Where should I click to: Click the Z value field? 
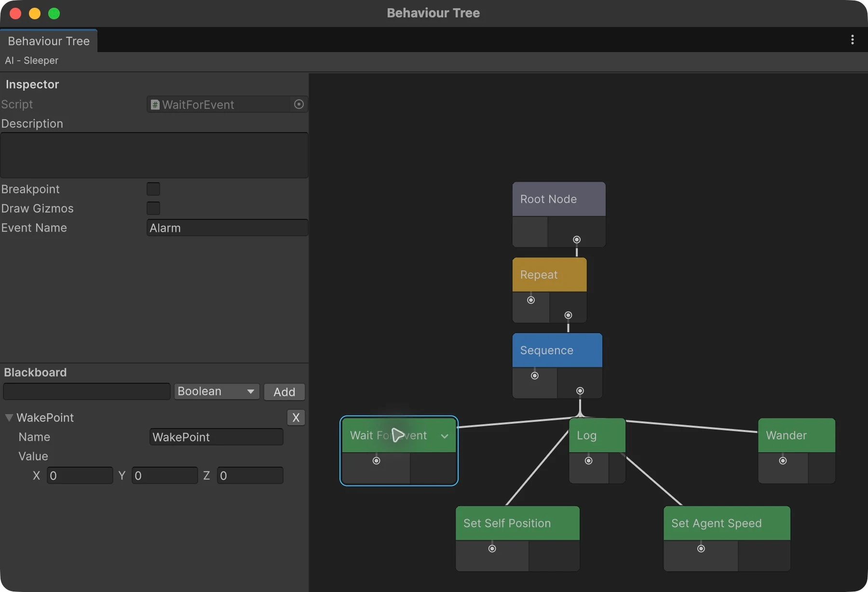pyautogui.click(x=250, y=475)
